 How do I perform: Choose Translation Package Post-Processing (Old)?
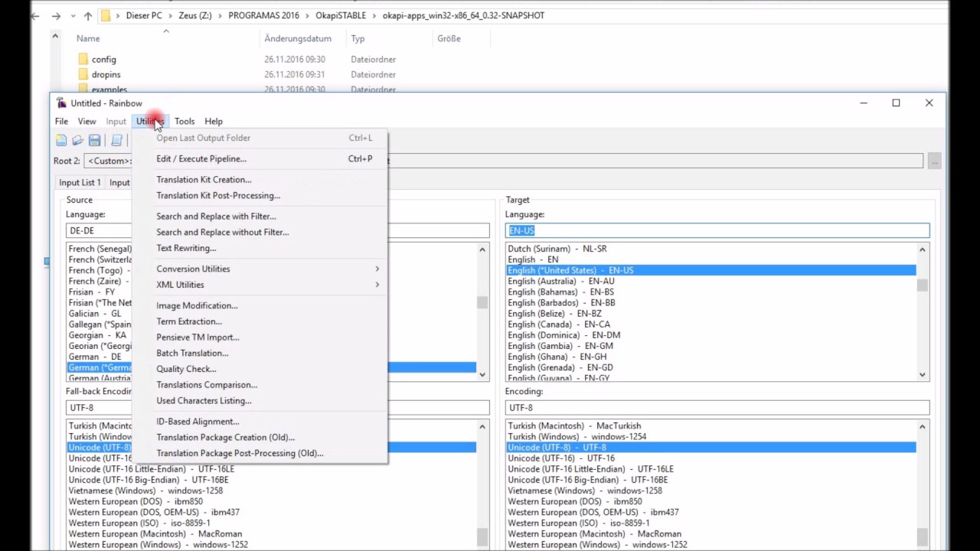260,453
